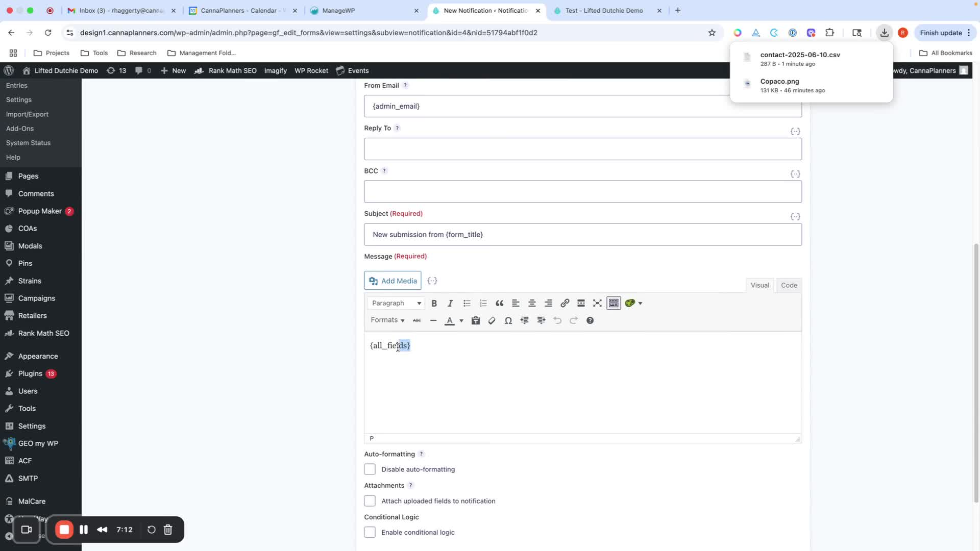The image size is (980, 551).
Task: Click the undo icon in the editor toolbar
Action: 557,320
